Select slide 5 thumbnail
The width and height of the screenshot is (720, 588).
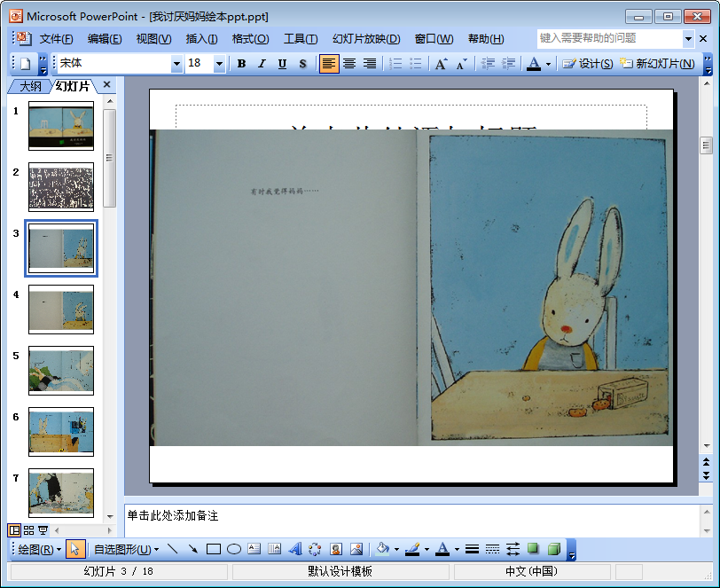(x=61, y=371)
